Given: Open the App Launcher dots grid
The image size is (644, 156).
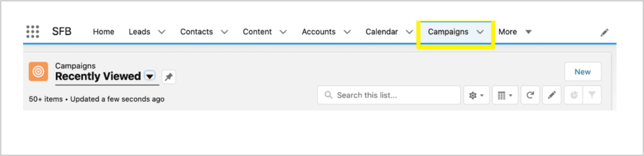Looking at the screenshot, I should (33, 32).
